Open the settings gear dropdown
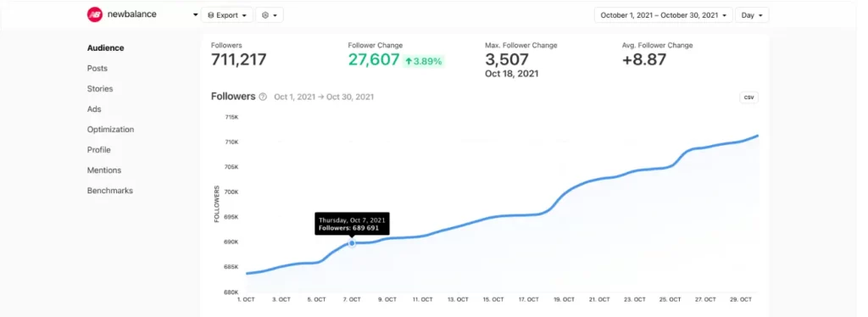The image size is (868, 317). [x=269, y=15]
